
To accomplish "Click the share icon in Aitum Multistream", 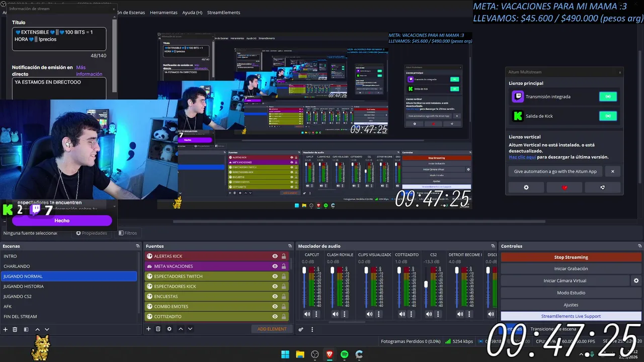I will tap(603, 187).
